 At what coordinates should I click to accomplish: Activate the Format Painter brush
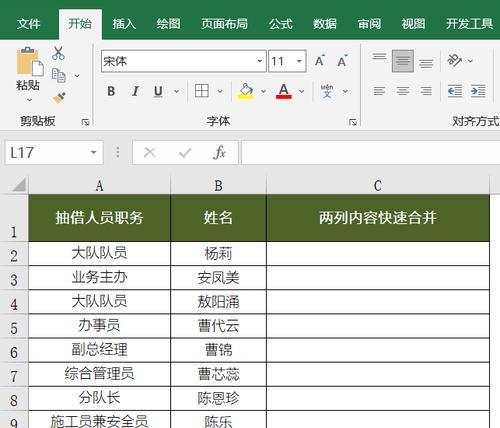pos(59,98)
